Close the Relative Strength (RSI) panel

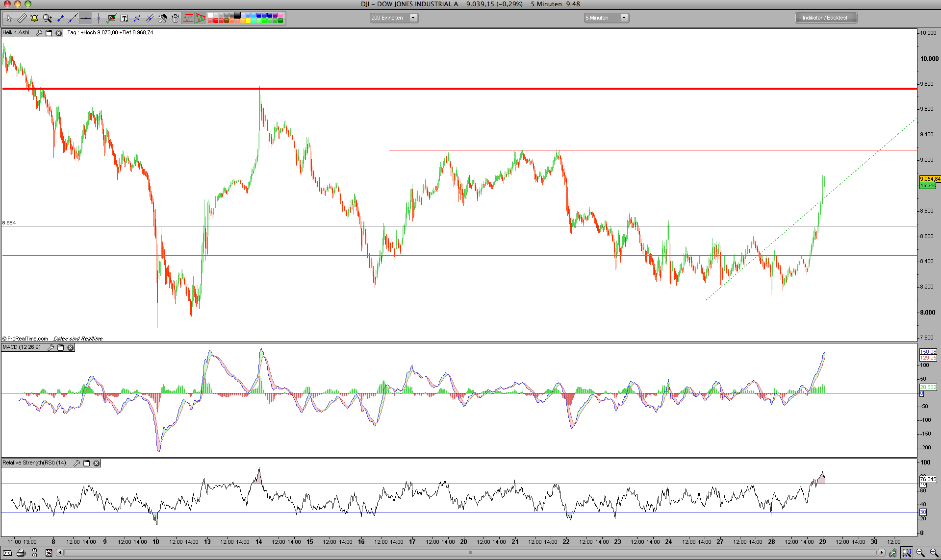coord(97,463)
